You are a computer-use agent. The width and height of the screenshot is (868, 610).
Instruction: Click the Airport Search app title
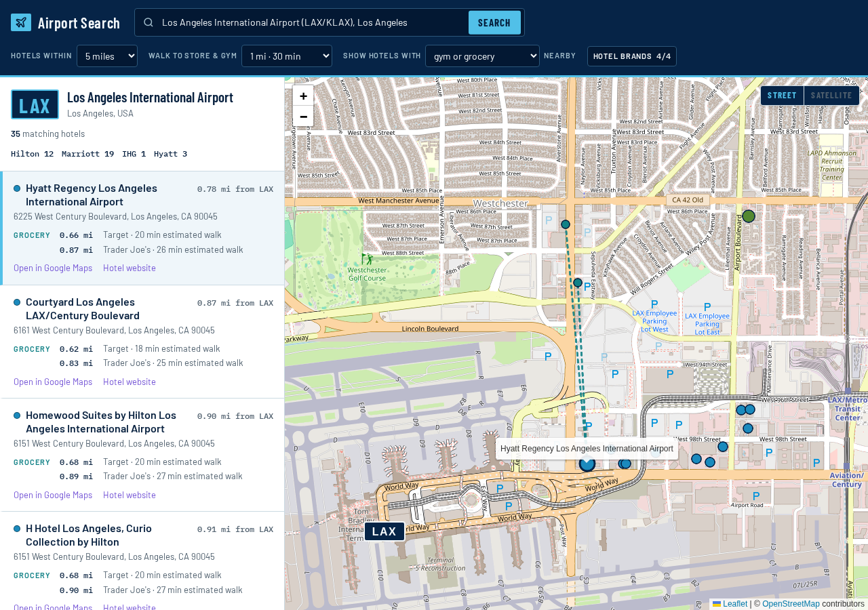(x=79, y=22)
